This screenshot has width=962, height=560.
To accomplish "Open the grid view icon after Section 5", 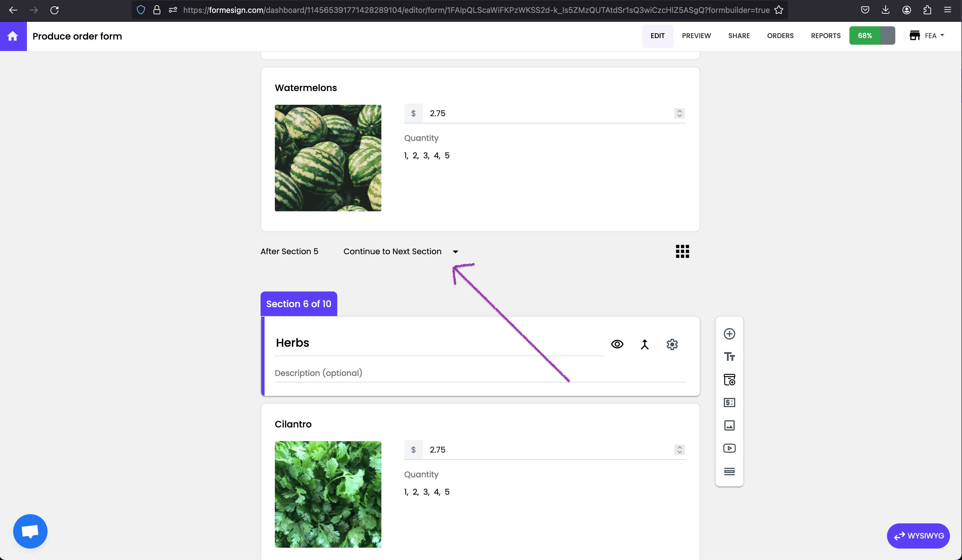I will click(x=682, y=252).
